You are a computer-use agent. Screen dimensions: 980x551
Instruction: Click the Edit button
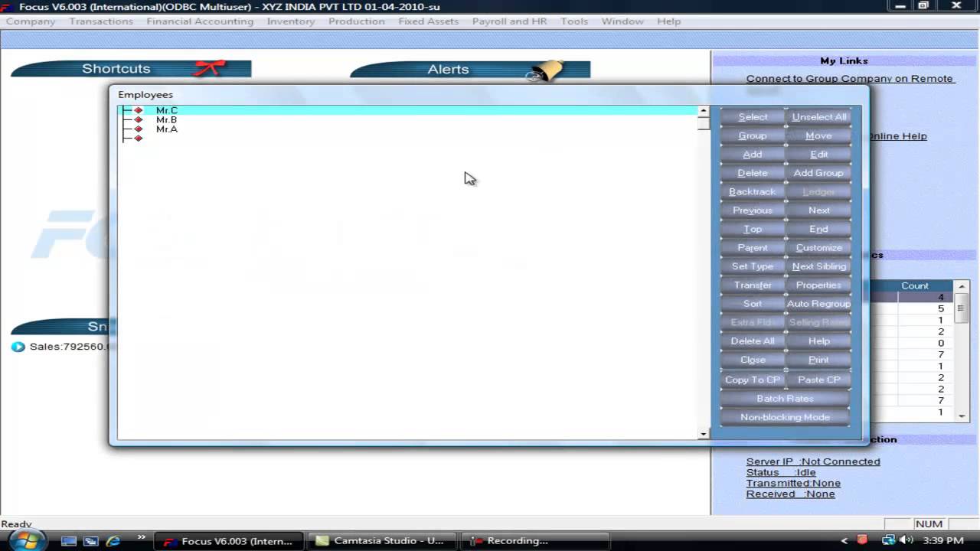pyautogui.click(x=818, y=155)
